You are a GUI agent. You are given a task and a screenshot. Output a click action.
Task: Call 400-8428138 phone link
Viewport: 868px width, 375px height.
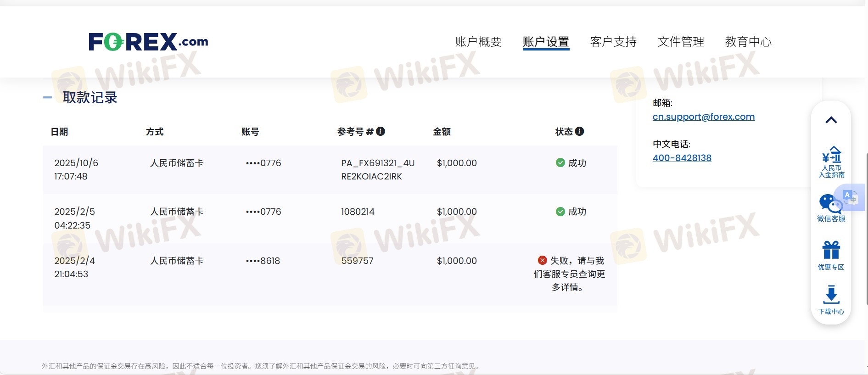[682, 158]
